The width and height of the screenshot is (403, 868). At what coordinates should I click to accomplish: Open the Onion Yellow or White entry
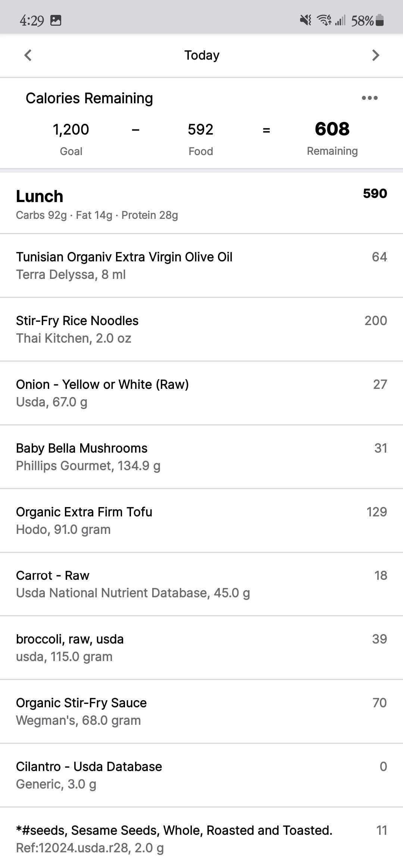[x=201, y=393]
